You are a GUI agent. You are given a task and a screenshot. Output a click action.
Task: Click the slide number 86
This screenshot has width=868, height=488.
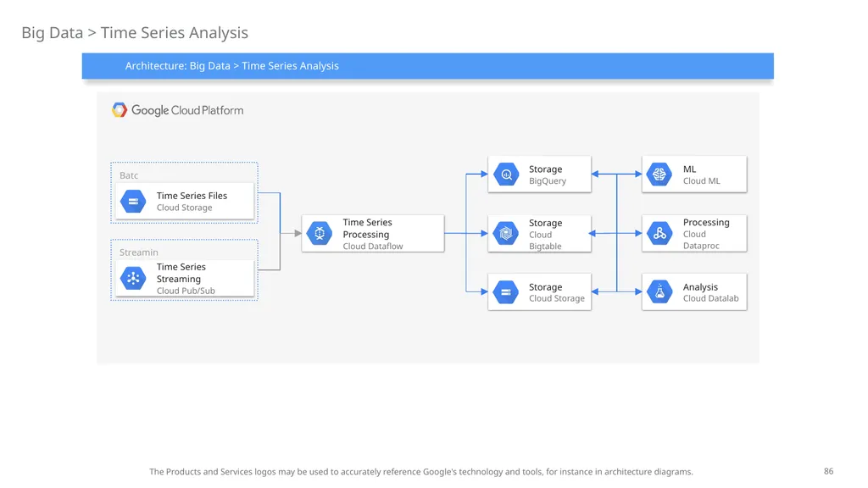point(828,471)
